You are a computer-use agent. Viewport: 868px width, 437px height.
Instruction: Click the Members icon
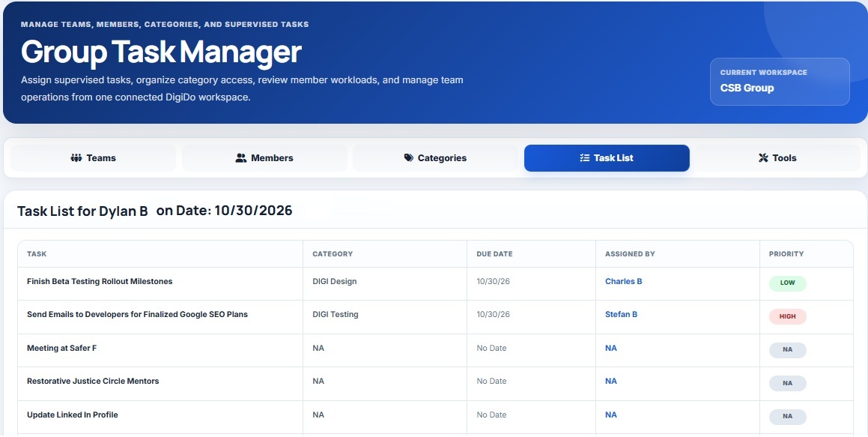[241, 158]
